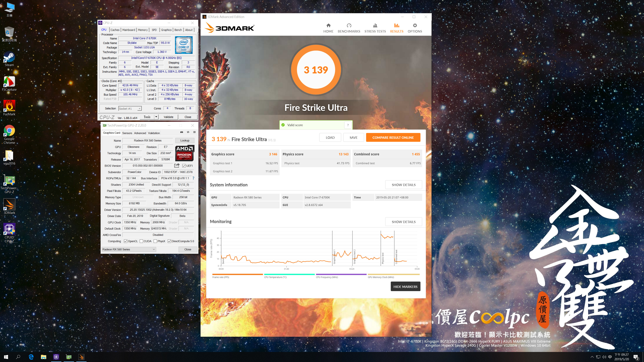Click COMPARE RESULT ONLINE button
Image resolution: width=644 pixels, height=362 pixels.
(393, 137)
